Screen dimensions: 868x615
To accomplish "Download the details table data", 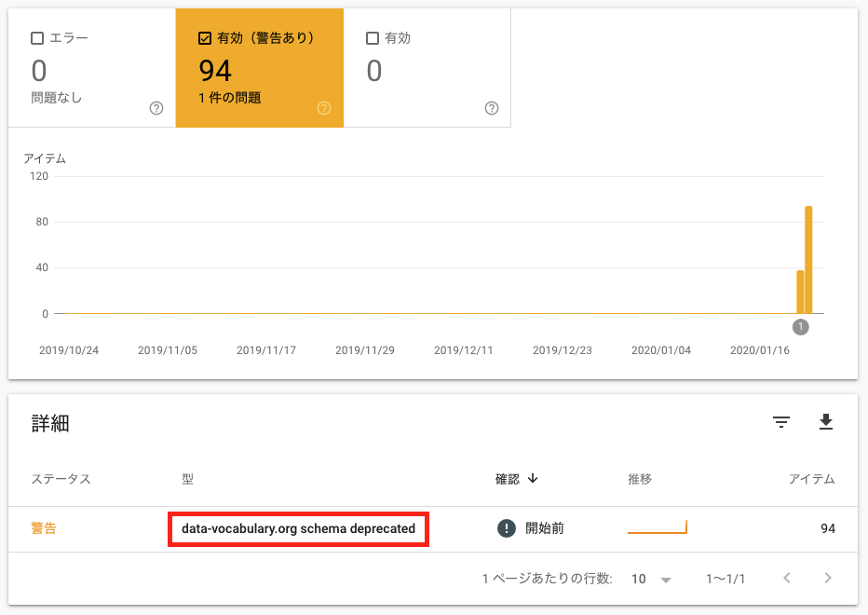I will point(826,421).
